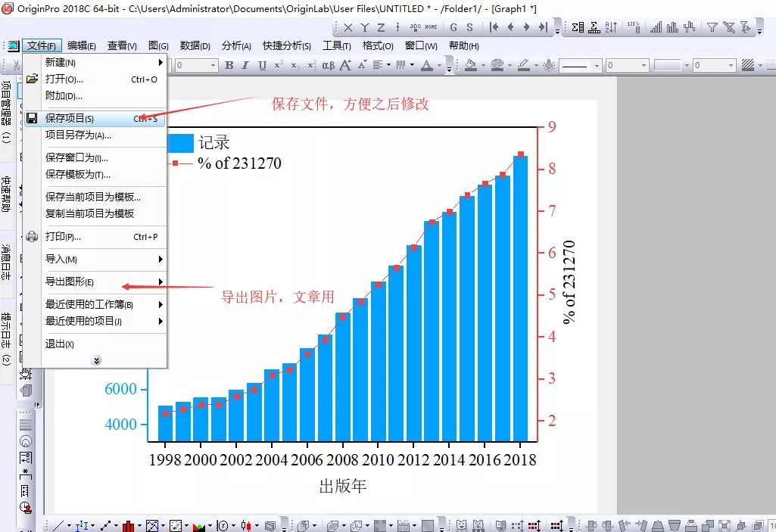This screenshot has height=532, width=776.
Task: Expand full File menu with chevron
Action: [x=96, y=360]
